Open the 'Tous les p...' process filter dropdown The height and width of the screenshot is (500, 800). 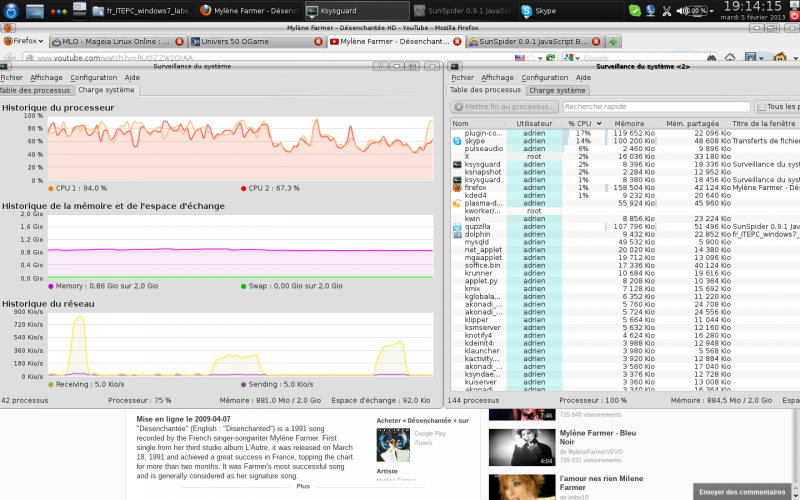(777, 107)
